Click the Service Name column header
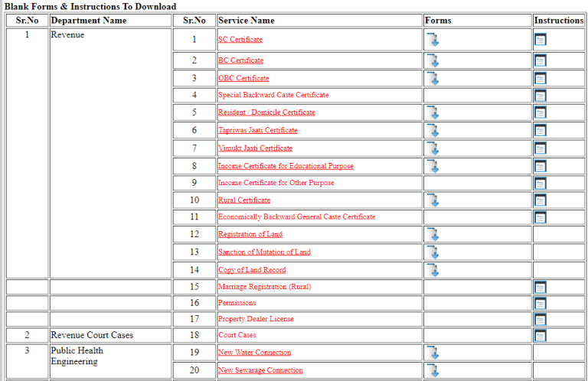Image resolution: width=588 pixels, height=381 pixels. point(319,21)
